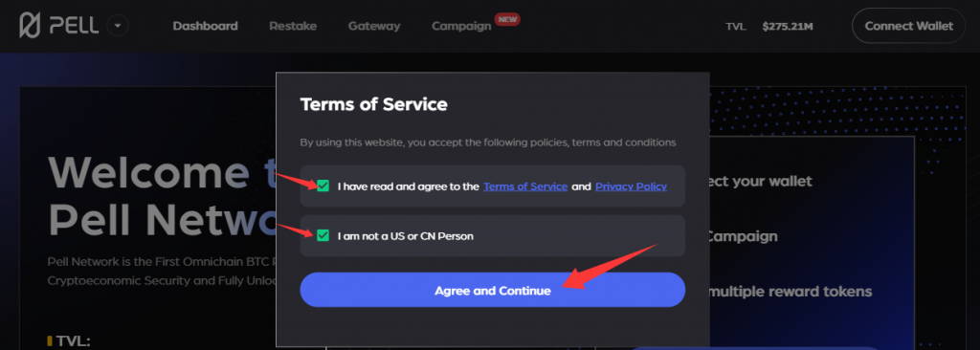The height and width of the screenshot is (350, 980).
Task: Switch to the Restake tab
Action: tap(293, 26)
